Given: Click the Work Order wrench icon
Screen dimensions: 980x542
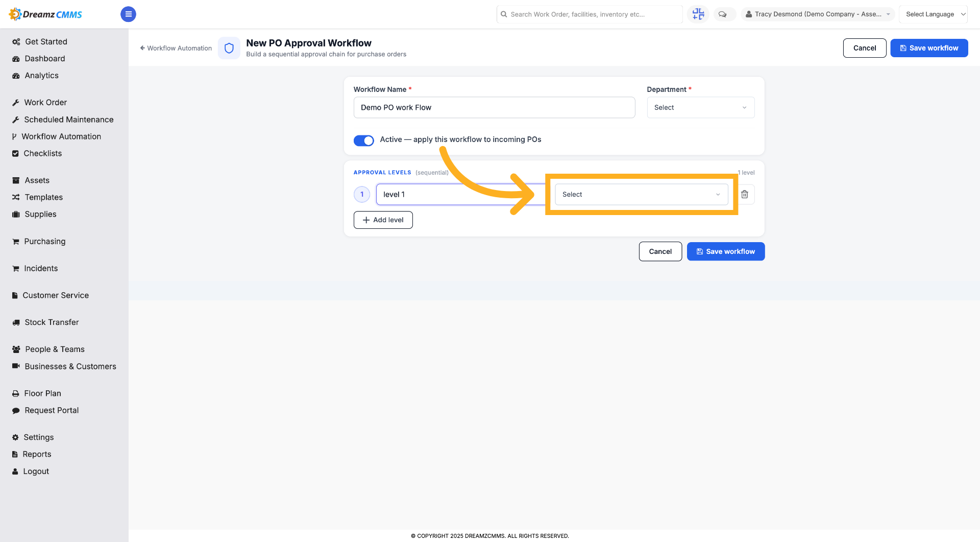Looking at the screenshot, I should pyautogui.click(x=16, y=103).
